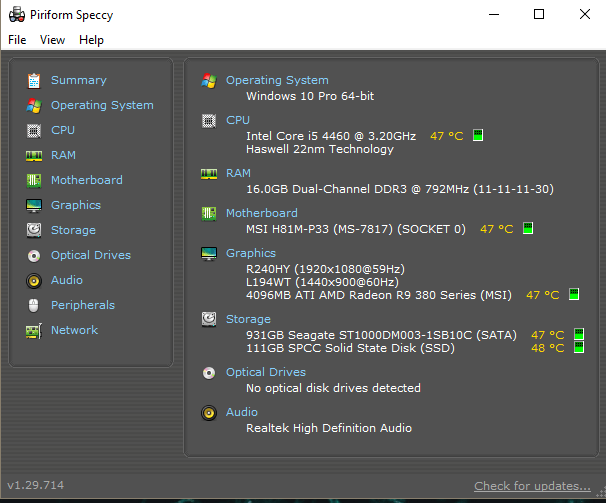The width and height of the screenshot is (606, 503).
Task: Click the CPU chip icon in sidebar
Action: coord(34,131)
